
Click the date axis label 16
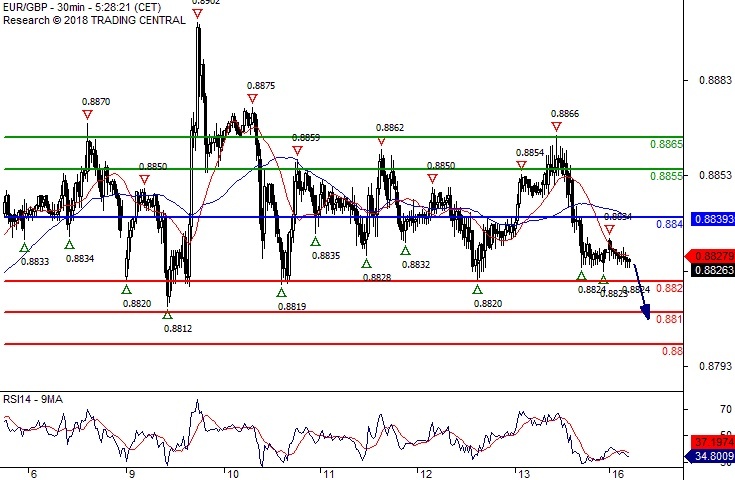coord(618,474)
